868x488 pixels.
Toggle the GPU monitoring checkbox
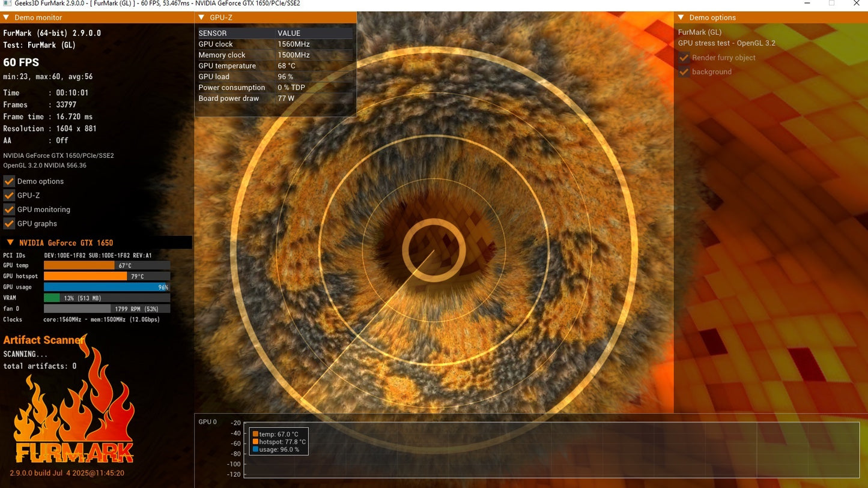9,209
